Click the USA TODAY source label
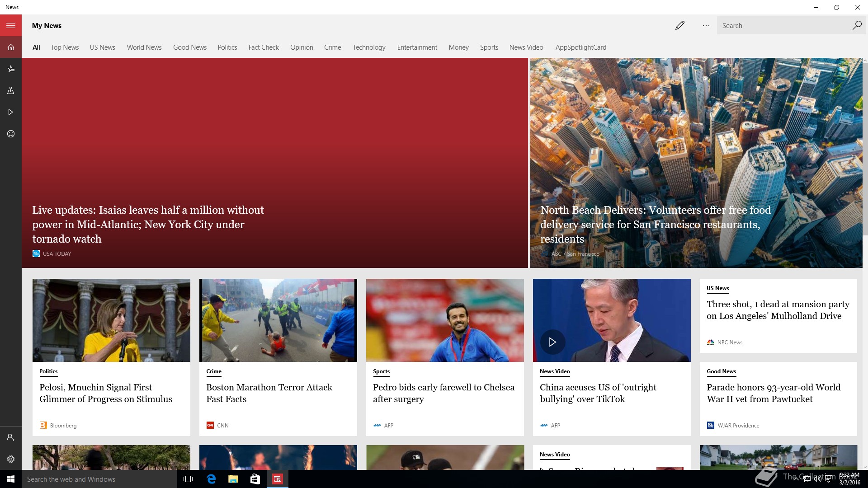The height and width of the screenshot is (488, 868). (x=57, y=254)
